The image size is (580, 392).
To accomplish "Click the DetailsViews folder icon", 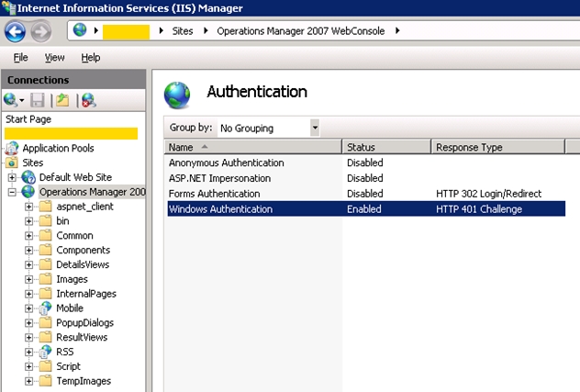I will tap(46, 264).
